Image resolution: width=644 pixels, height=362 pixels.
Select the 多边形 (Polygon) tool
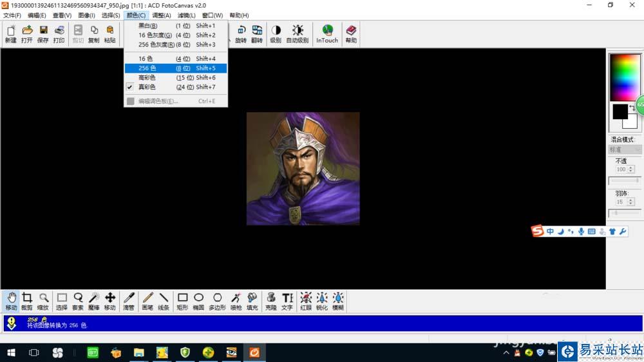click(x=217, y=301)
